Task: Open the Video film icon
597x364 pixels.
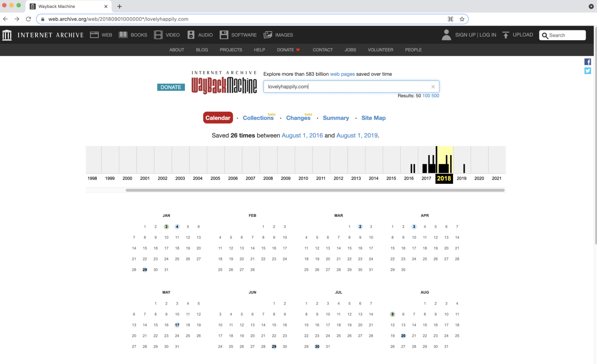Action: point(158,35)
